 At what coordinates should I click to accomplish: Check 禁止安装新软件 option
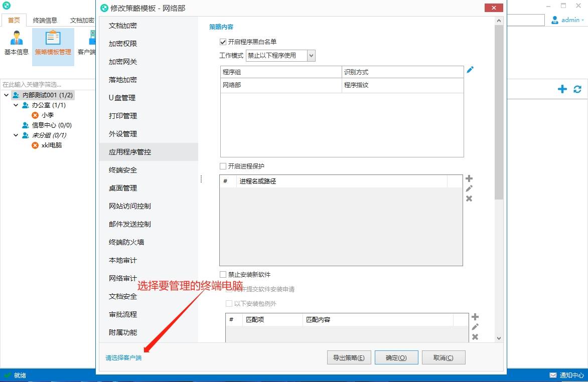(223, 274)
